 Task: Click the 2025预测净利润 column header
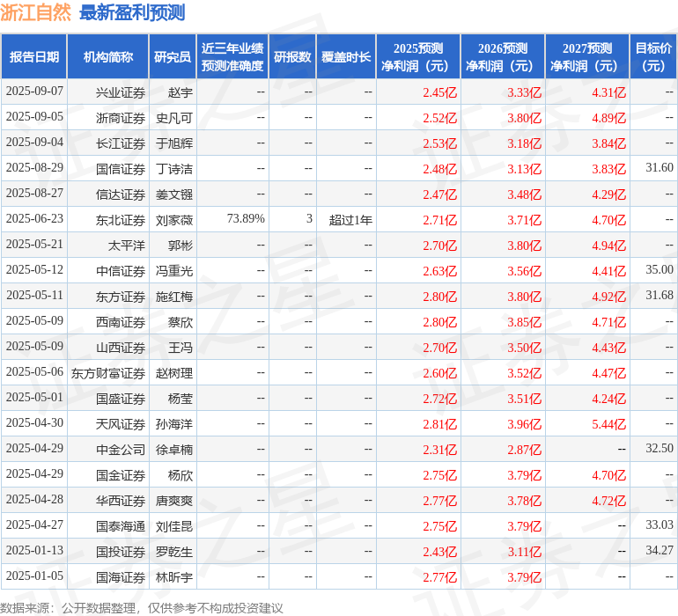418,56
